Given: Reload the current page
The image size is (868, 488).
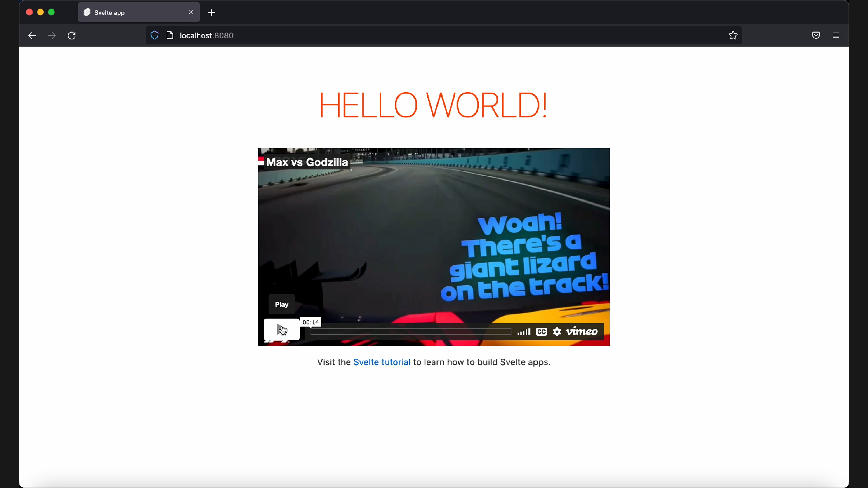Looking at the screenshot, I should [x=72, y=35].
